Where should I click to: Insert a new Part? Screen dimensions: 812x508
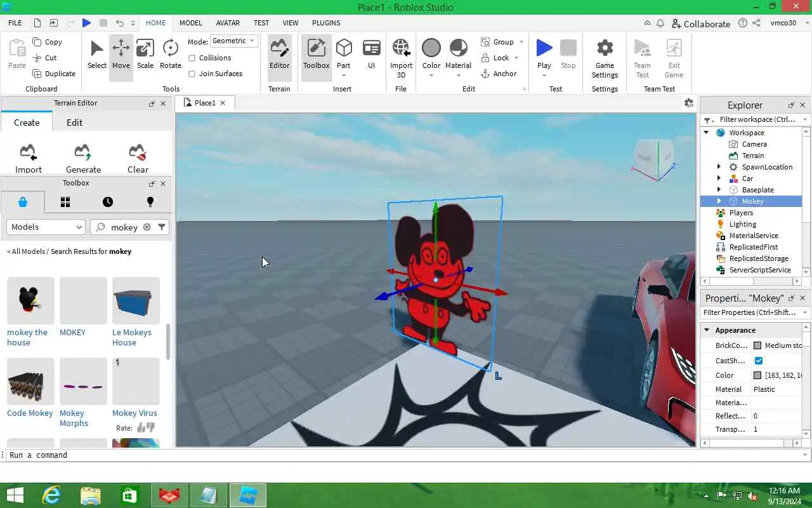(x=343, y=55)
